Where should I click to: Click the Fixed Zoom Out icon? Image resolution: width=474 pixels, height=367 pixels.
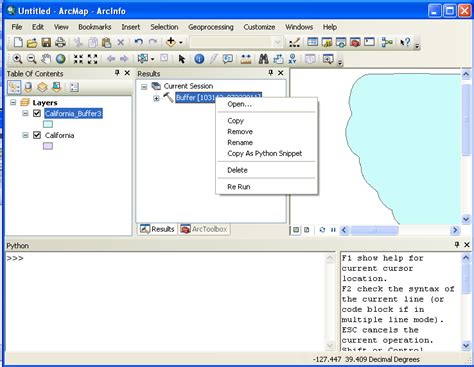coord(92,59)
